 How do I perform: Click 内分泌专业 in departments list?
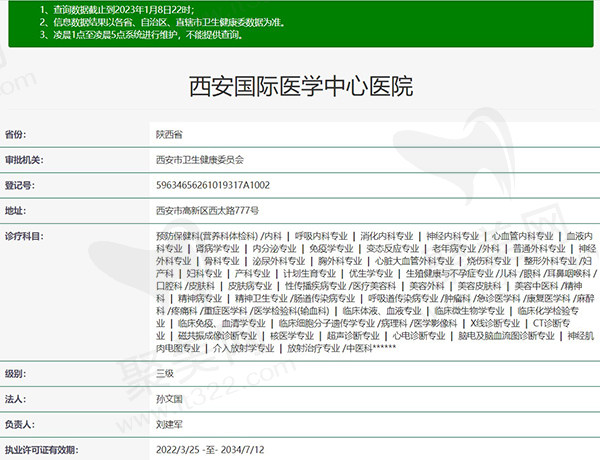click(x=274, y=249)
